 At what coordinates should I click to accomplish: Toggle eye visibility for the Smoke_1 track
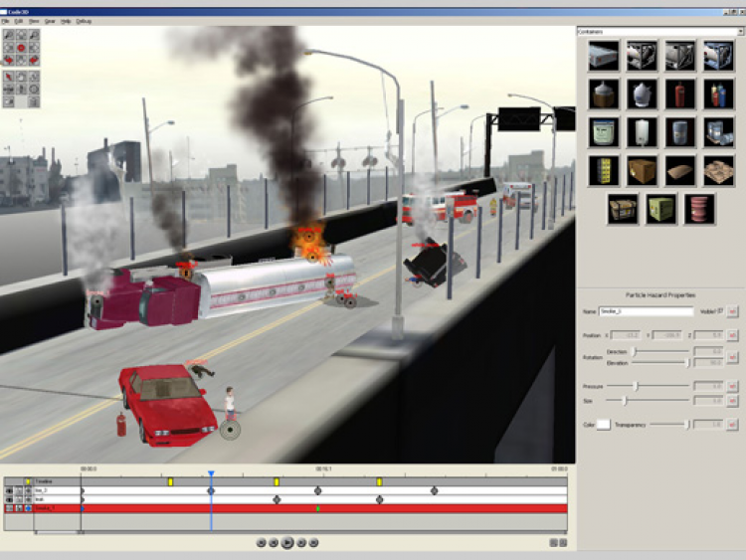pos(9,508)
